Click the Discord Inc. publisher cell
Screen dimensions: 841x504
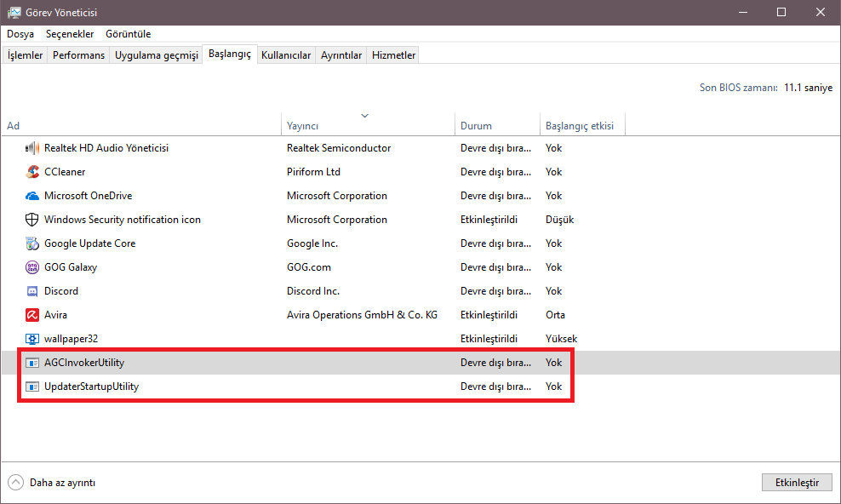pos(313,291)
